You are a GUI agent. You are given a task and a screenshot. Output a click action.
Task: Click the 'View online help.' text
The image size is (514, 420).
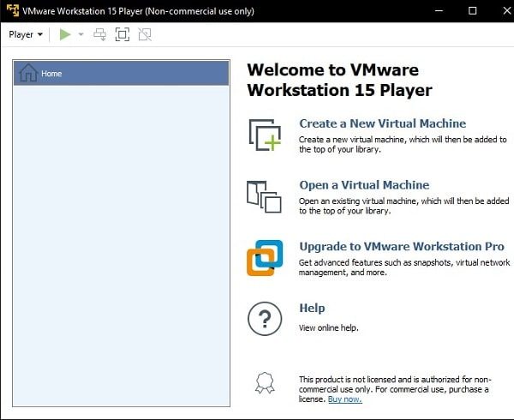tap(328, 328)
